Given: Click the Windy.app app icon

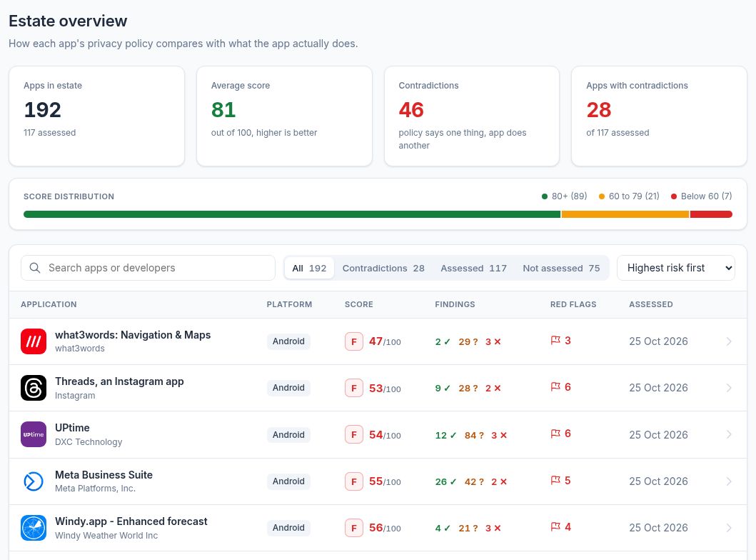Looking at the screenshot, I should [x=34, y=528].
